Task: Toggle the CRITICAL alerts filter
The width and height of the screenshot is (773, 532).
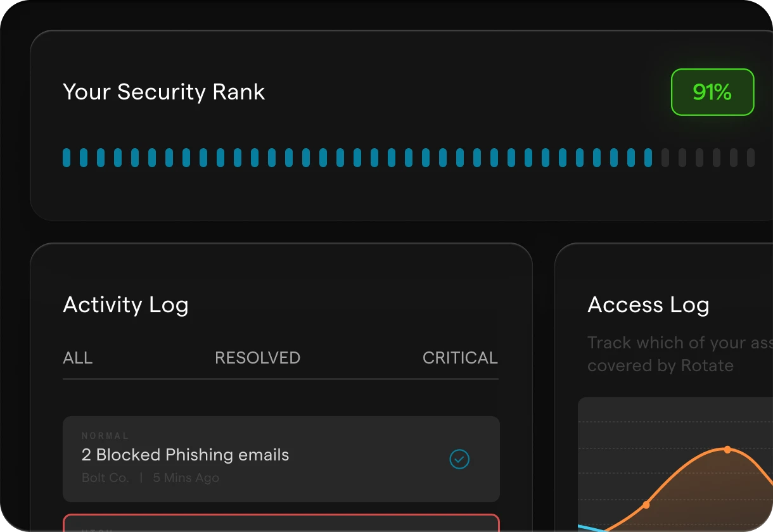Action: pyautogui.click(x=460, y=358)
